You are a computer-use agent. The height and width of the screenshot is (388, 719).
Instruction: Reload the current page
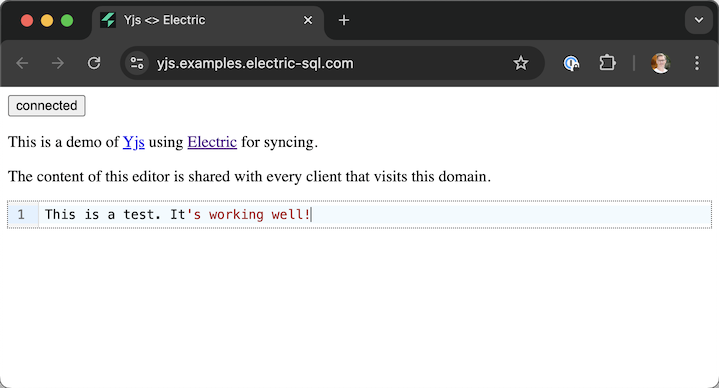click(94, 63)
